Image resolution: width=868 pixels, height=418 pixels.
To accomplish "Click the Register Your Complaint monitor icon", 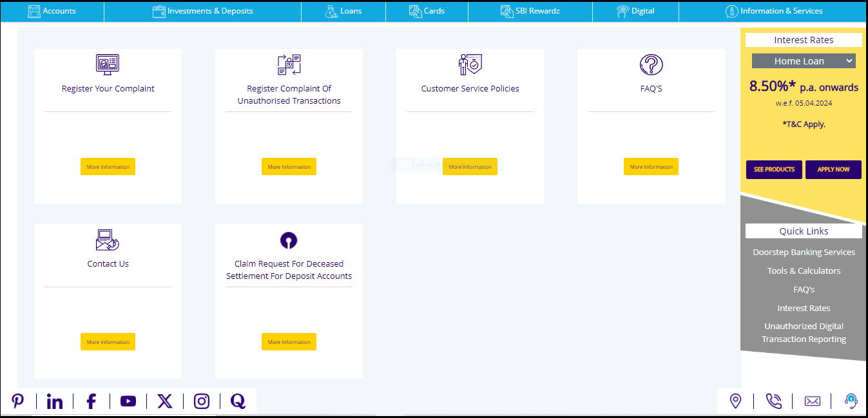I will [x=108, y=64].
